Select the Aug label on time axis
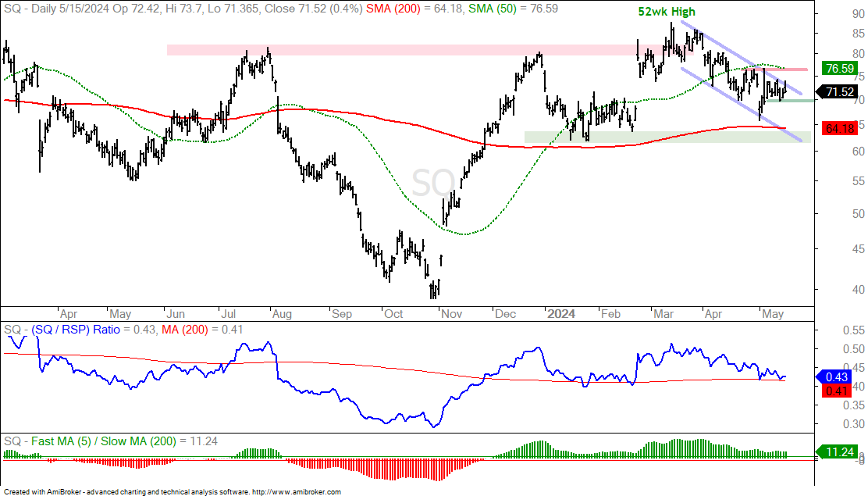 pyautogui.click(x=282, y=314)
